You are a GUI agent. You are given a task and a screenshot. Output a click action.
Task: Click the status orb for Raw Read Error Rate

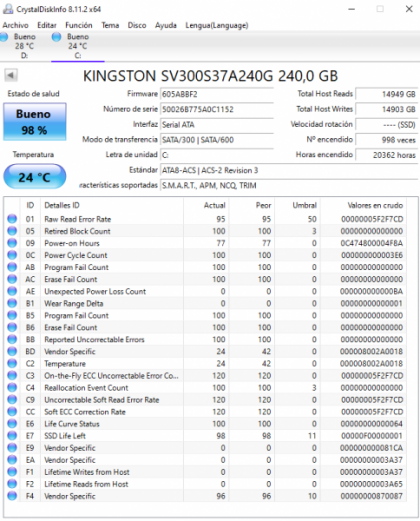(12, 219)
